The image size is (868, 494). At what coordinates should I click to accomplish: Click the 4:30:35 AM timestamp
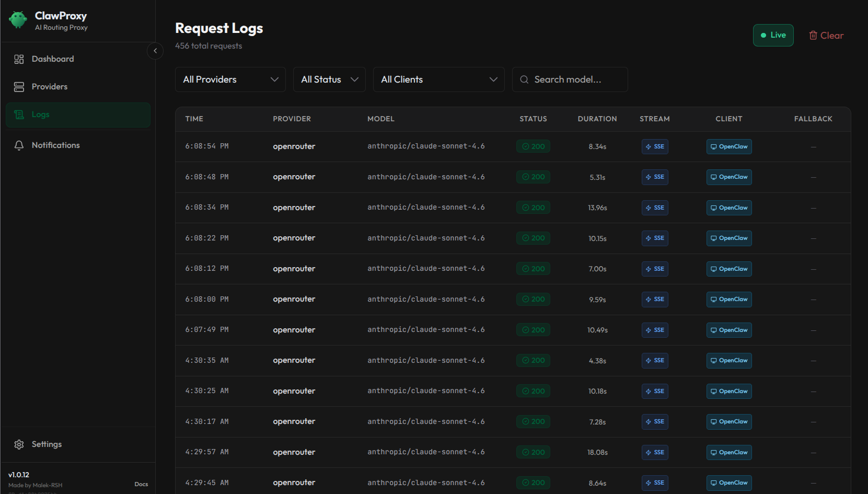pyautogui.click(x=207, y=360)
